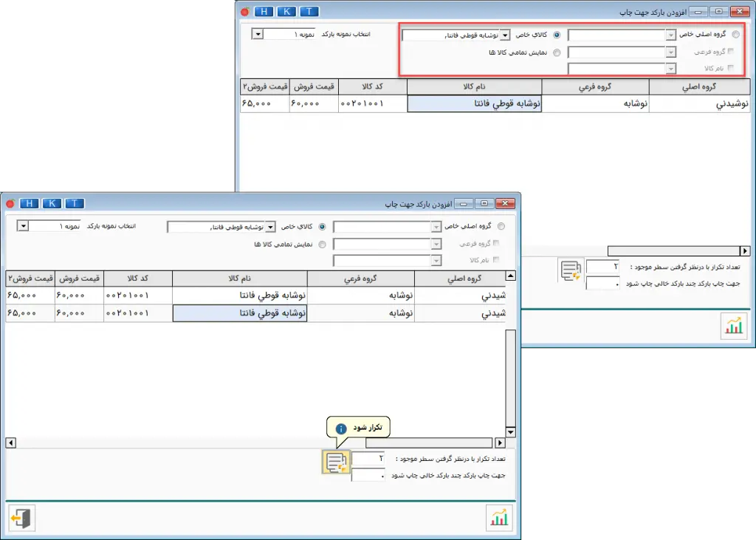
Task: Check the نام کالا checkbox
Action: [x=497, y=259]
